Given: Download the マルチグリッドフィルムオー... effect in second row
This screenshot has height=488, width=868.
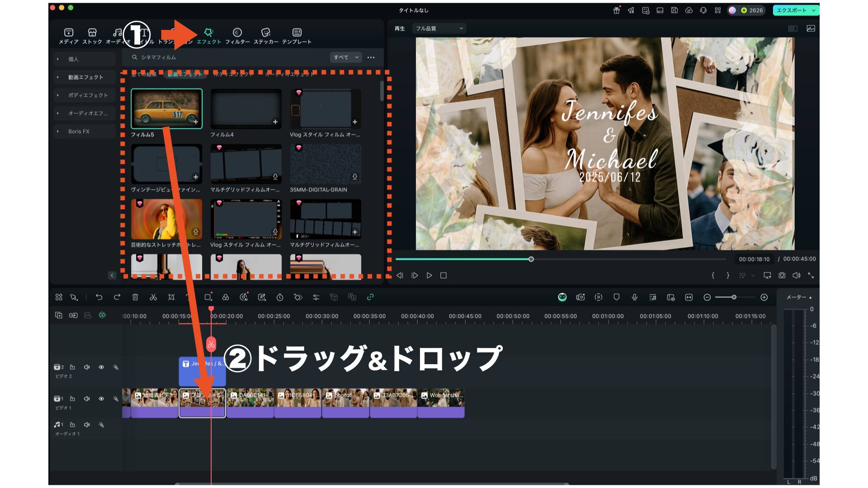Looking at the screenshot, I should tap(275, 177).
